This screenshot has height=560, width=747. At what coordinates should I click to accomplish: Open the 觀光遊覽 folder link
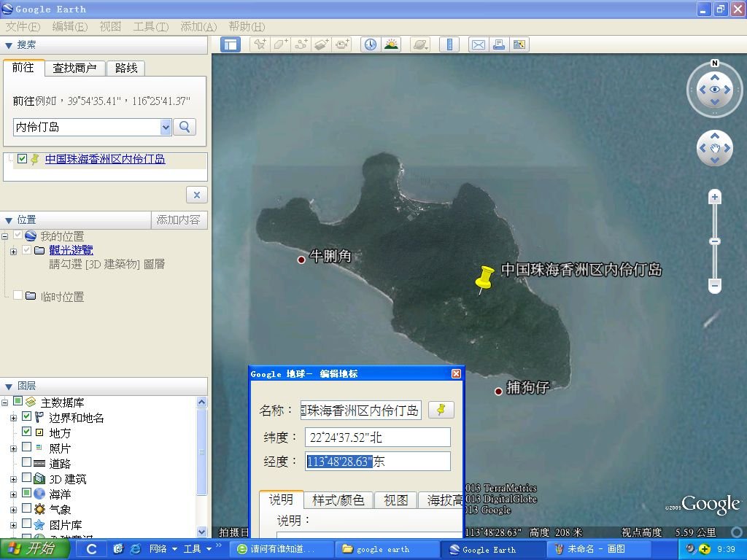(71, 250)
